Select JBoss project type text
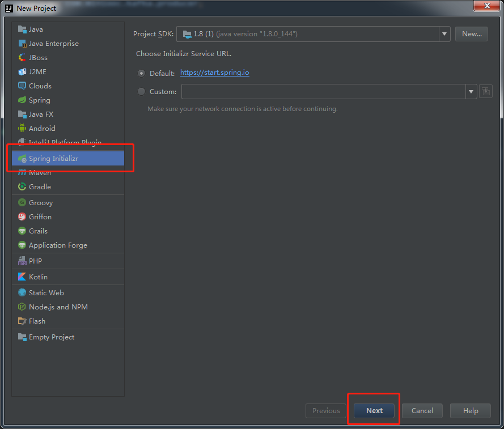 (x=38, y=58)
